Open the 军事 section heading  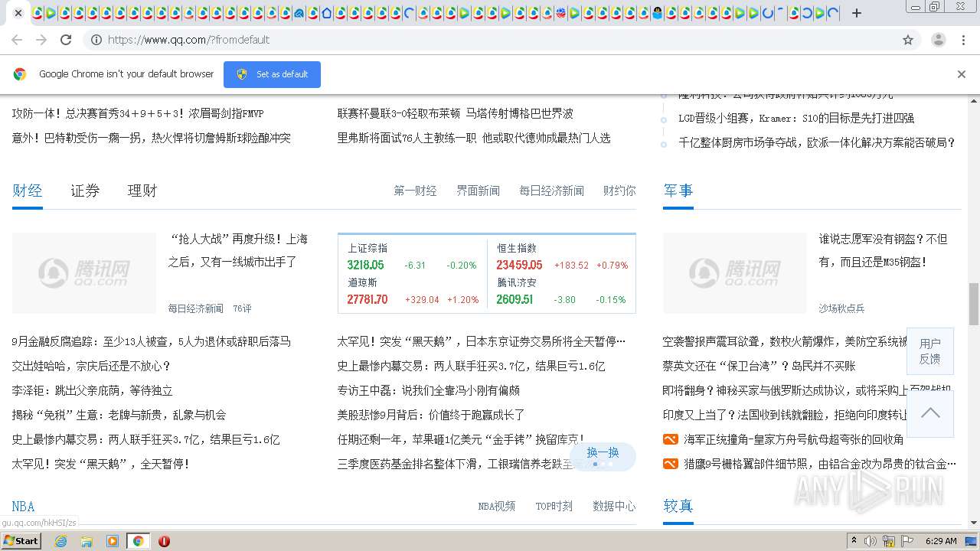(x=678, y=191)
